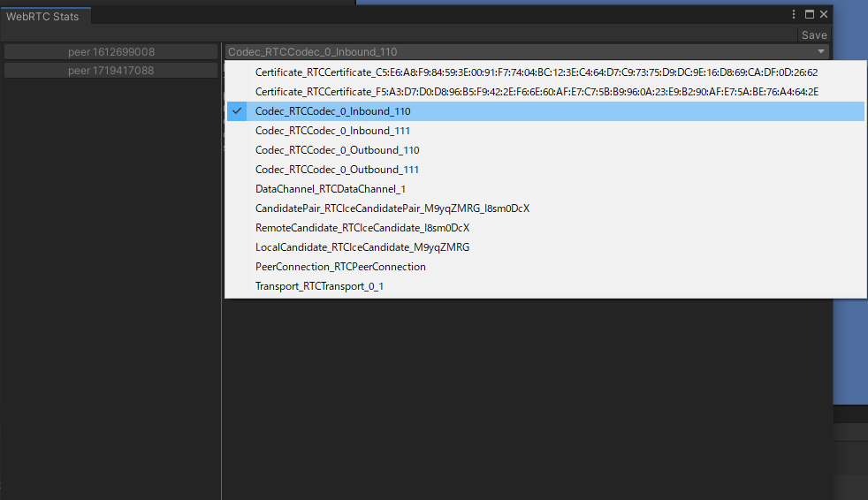
Task: Select Codec_RTCCodec_0_Inbound_111 option
Action: [332, 131]
